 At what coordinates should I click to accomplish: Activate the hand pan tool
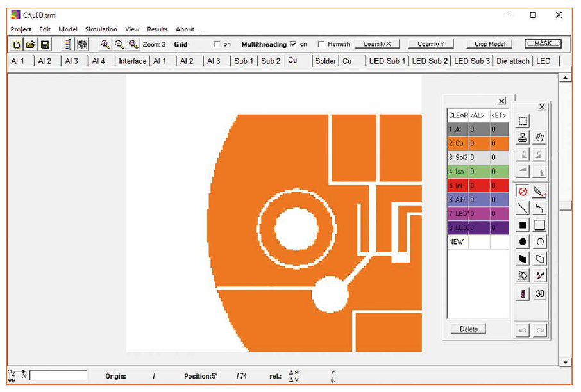(x=540, y=137)
